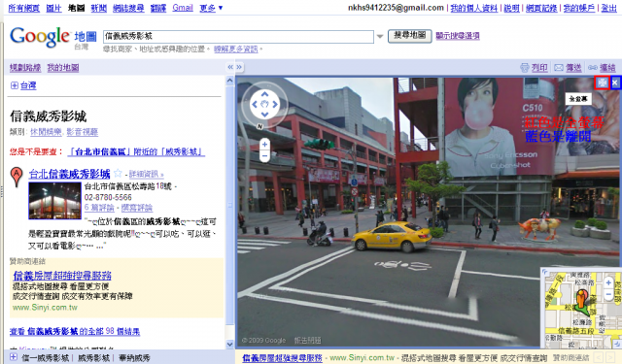Open 說明 help link

(x=512, y=8)
